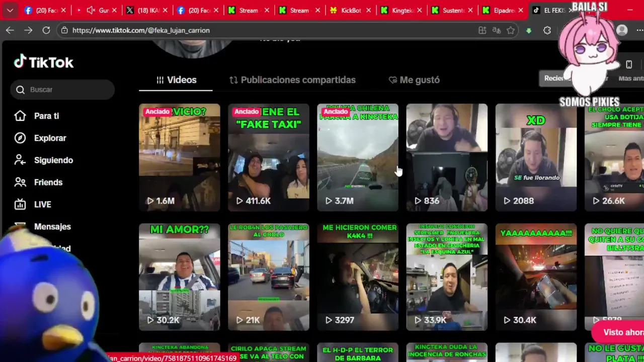Open the YAAAAAAAAAA!!! video
The width and height of the screenshot is (644, 362).
[536, 277]
